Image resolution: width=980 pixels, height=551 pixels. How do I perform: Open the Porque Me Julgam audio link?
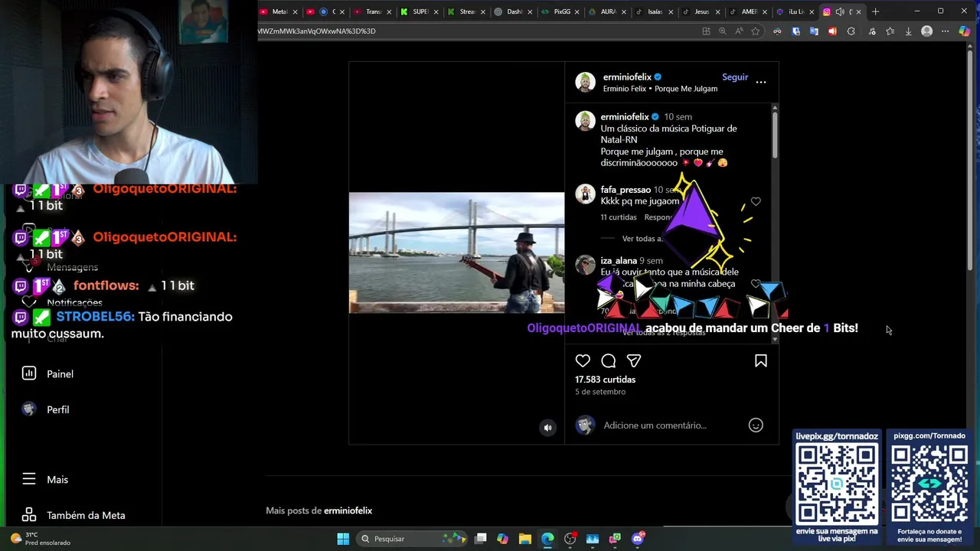686,89
